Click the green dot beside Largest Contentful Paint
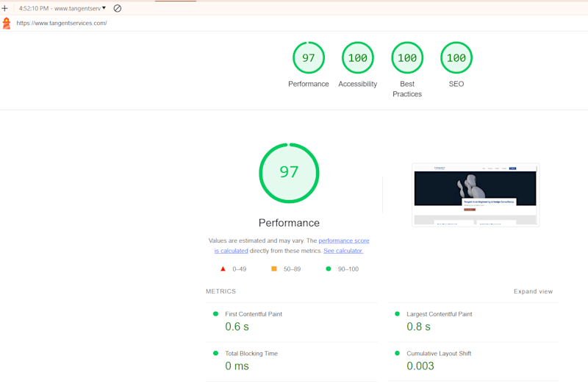 (397, 314)
